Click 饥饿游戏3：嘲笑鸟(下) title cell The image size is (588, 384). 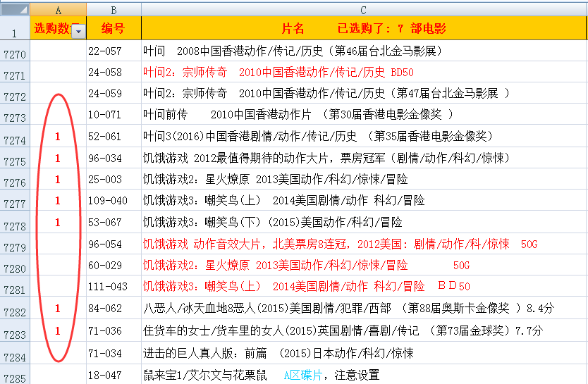coord(363,222)
